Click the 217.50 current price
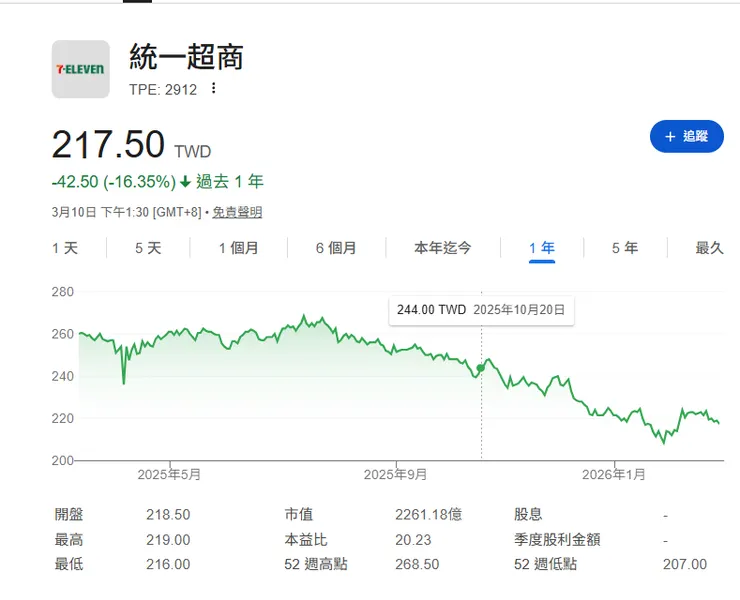Screen dimensions: 740x600 [108, 144]
